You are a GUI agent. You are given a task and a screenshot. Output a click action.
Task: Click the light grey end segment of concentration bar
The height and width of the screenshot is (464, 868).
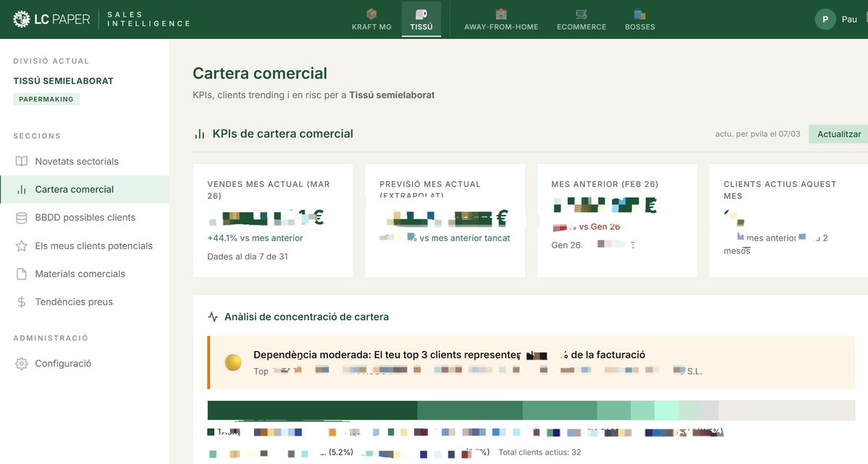(787, 410)
